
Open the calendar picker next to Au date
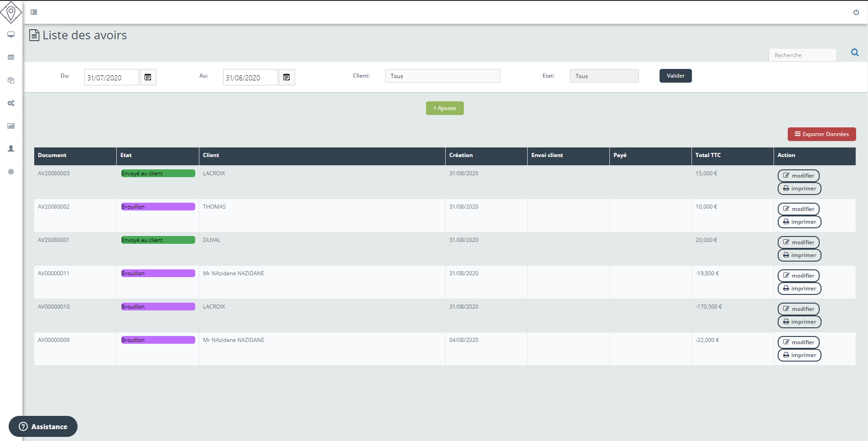[x=286, y=77]
